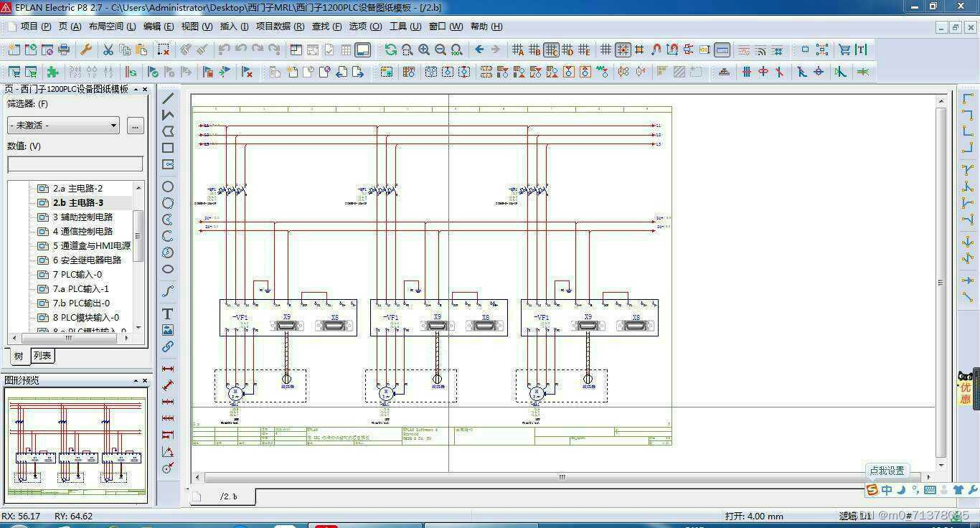Switch to the 树 tab

[x=18, y=356]
